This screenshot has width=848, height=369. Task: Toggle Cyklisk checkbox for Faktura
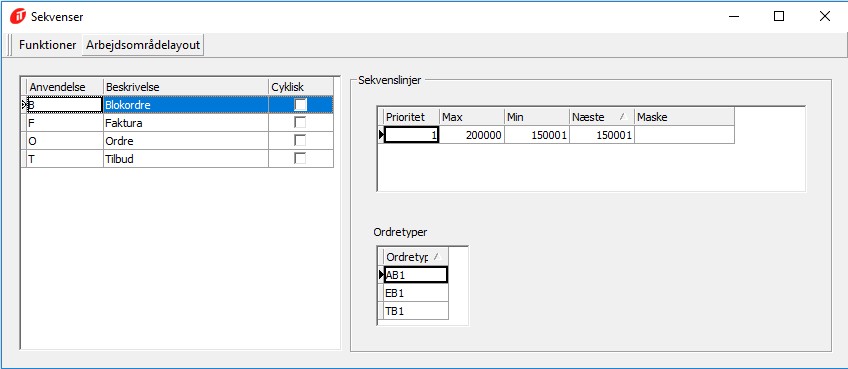[300, 123]
